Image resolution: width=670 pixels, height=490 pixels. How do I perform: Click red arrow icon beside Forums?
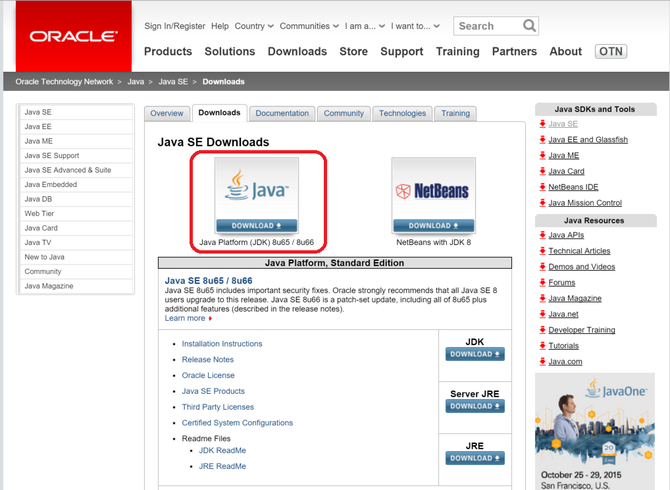(x=542, y=282)
